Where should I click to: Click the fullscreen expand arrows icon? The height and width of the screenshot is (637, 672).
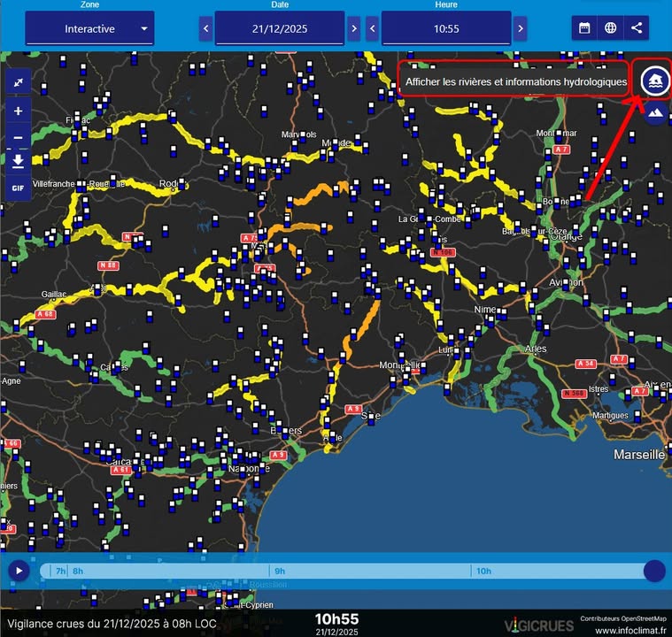18,82
